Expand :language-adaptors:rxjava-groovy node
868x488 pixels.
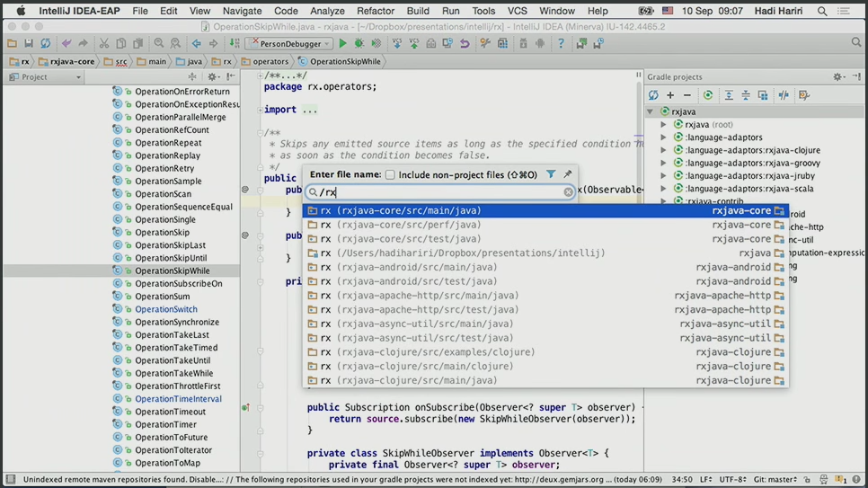point(663,163)
